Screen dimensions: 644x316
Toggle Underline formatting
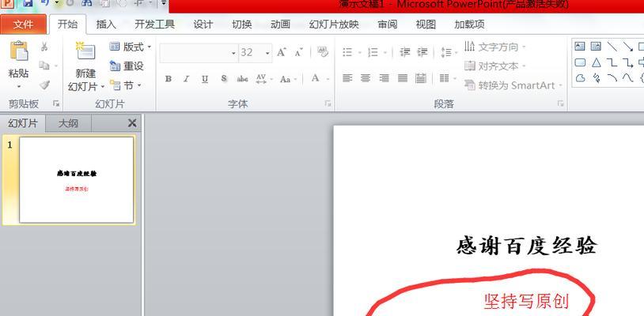tap(205, 79)
